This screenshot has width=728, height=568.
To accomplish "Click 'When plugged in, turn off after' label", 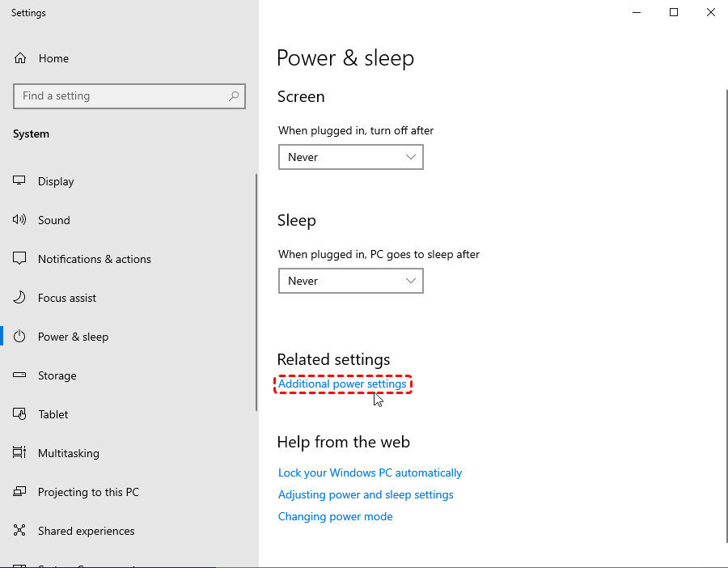I will point(356,130).
